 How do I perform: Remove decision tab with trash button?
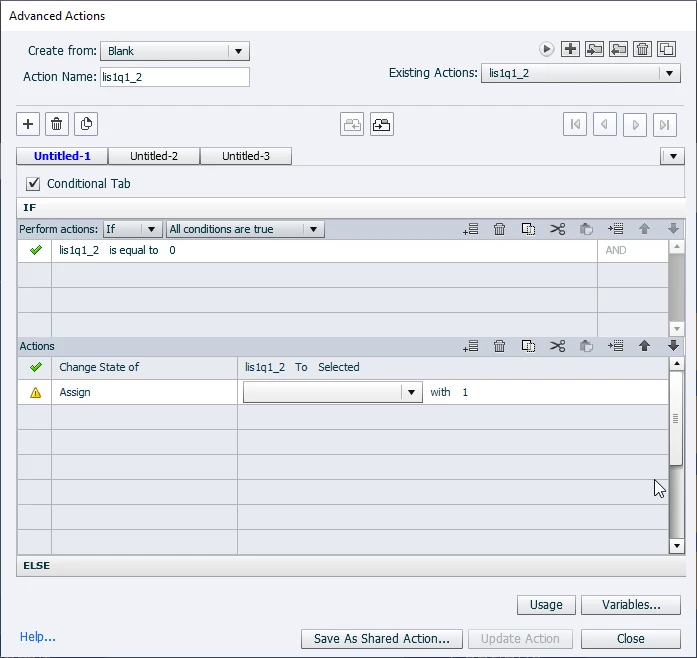[x=56, y=124]
